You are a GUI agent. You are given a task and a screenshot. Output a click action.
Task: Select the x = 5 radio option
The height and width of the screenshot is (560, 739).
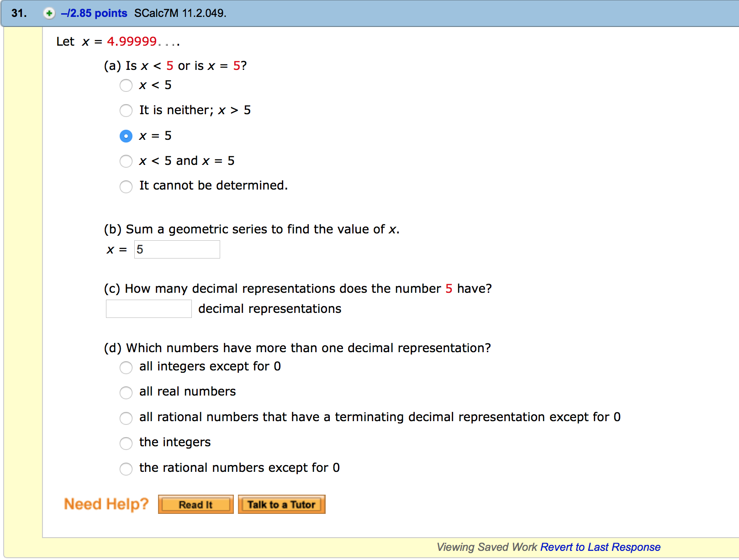(x=126, y=136)
